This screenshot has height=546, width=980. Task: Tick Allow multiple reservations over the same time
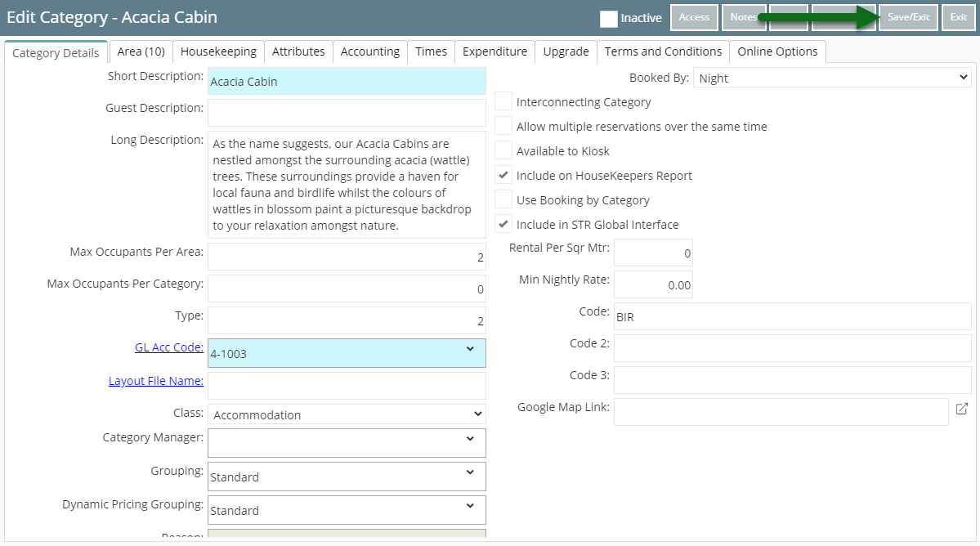click(503, 126)
